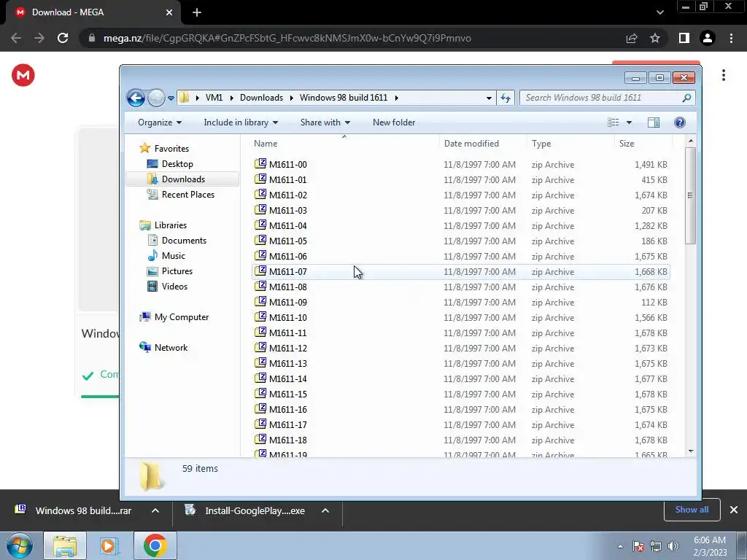Screen dimensions: 747x560
Task: Open options arrow for Windows 98 build rar download
Action: pos(155,510)
